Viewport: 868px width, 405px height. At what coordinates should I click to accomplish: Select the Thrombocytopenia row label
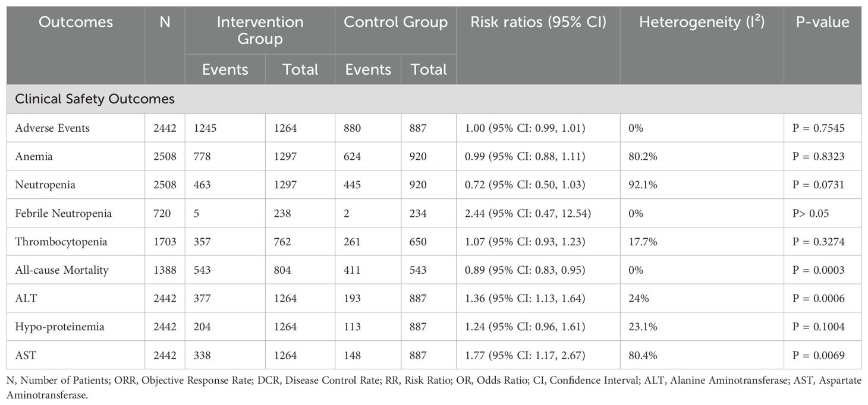click(x=61, y=242)
